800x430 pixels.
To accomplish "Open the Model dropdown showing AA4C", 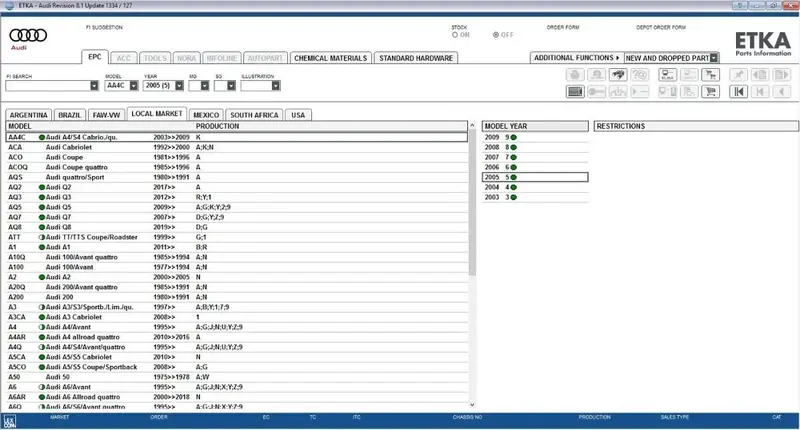I will point(134,86).
